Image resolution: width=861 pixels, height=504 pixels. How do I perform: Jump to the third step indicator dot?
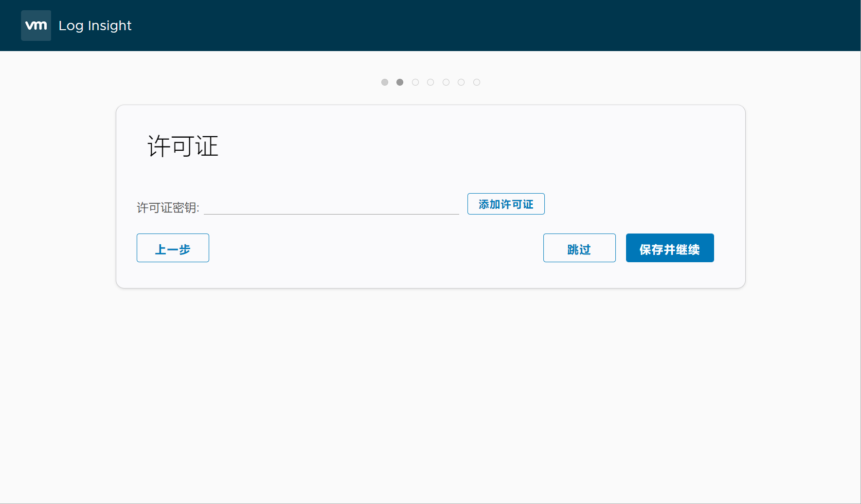pyautogui.click(x=415, y=82)
